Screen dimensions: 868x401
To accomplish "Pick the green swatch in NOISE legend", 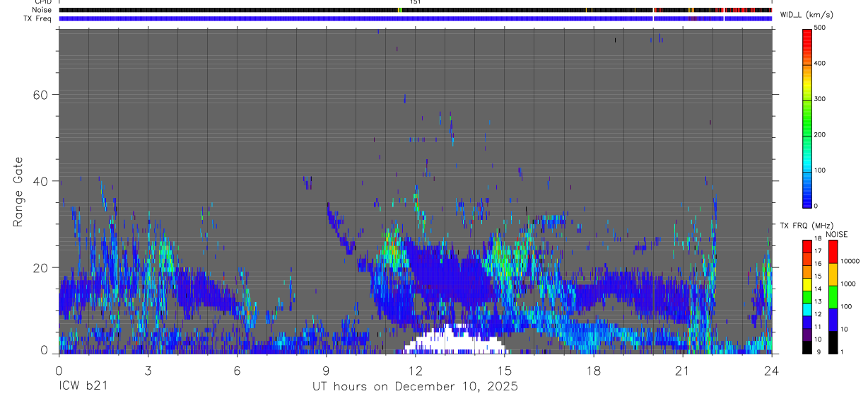I will click(833, 296).
